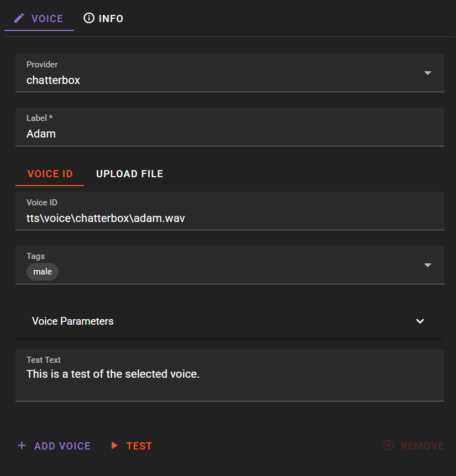456x476 pixels.
Task: Click the plus icon beside Add Voice
Action: pos(22,445)
